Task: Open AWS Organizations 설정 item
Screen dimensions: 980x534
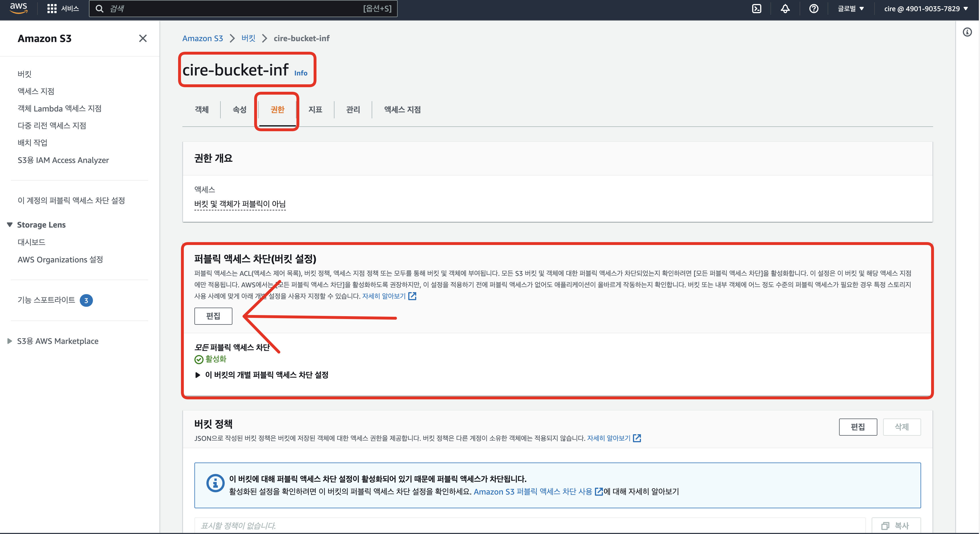Action: pyautogui.click(x=61, y=260)
